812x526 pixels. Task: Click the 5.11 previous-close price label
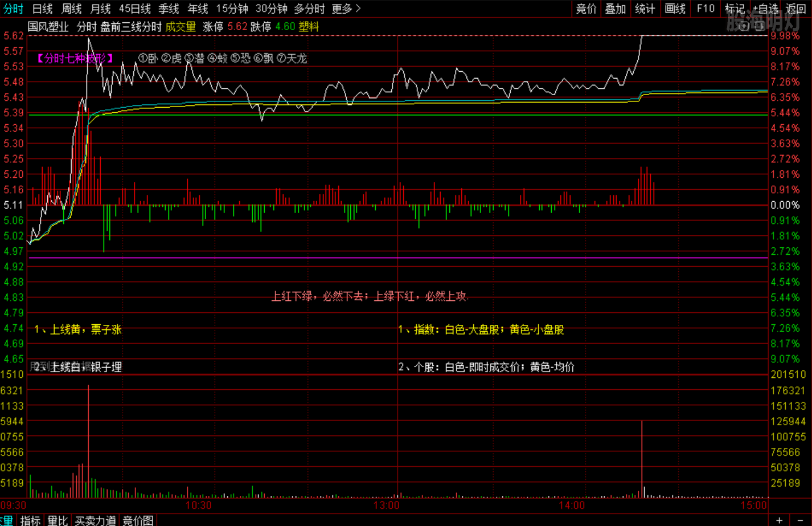(x=13, y=205)
